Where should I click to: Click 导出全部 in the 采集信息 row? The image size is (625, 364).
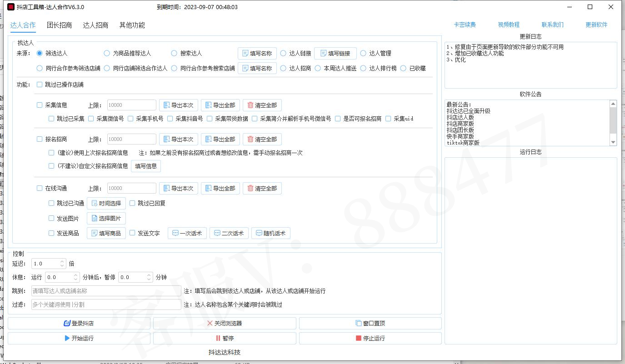point(220,105)
